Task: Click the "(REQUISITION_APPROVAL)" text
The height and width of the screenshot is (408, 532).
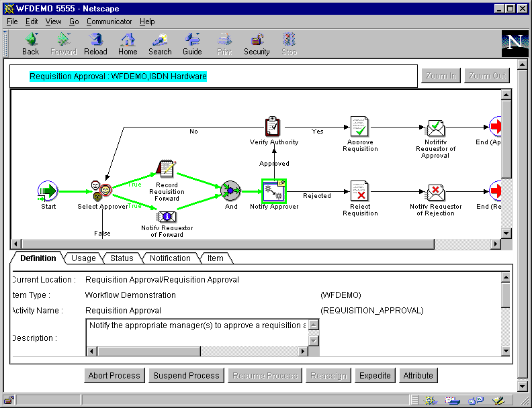Action: (372, 311)
